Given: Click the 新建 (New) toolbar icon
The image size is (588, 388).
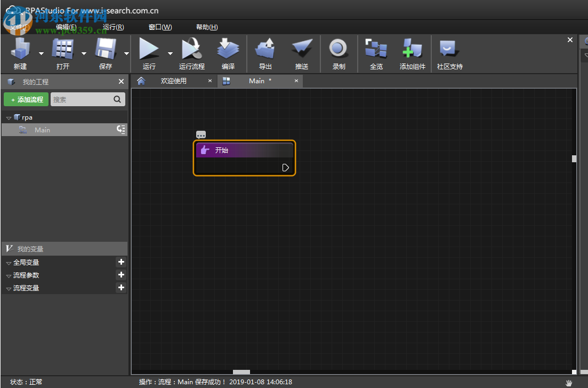Looking at the screenshot, I should tap(20, 50).
